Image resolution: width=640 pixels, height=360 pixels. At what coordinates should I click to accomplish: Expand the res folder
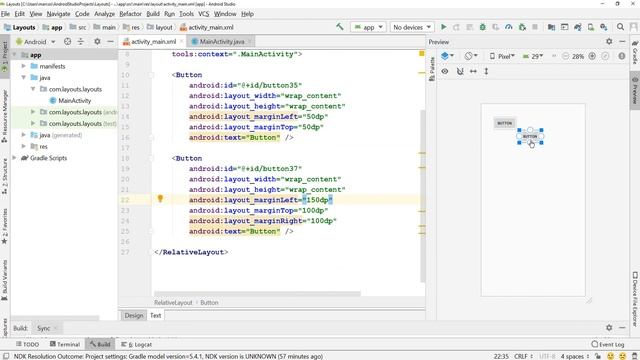coord(24,146)
